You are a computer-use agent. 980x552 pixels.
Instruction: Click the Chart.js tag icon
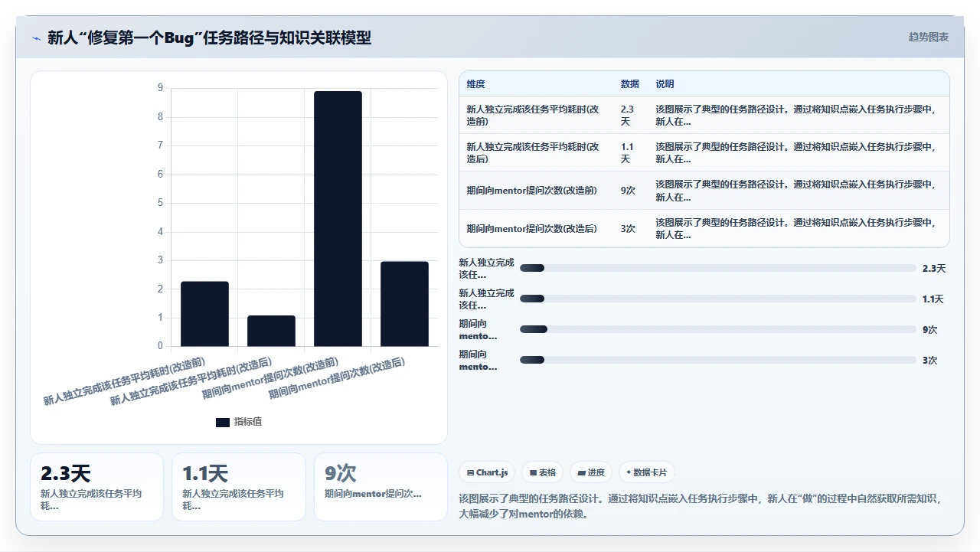point(470,473)
